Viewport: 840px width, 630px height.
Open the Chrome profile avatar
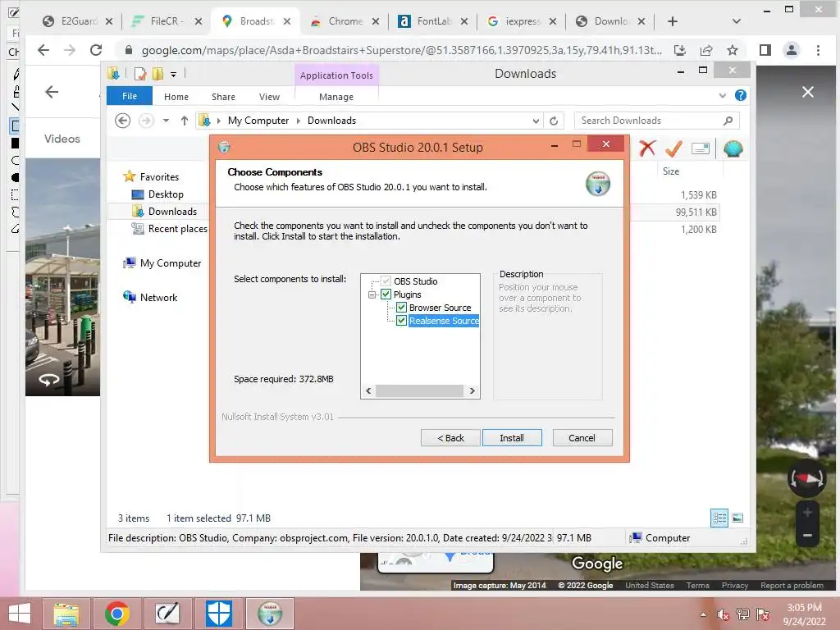pos(791,50)
